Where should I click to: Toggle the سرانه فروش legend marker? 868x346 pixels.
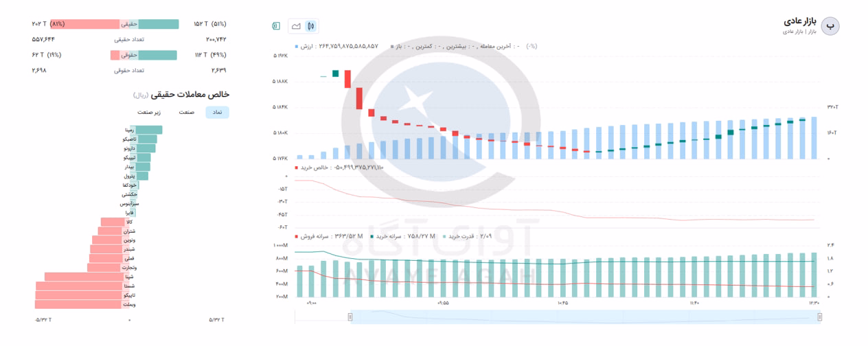click(297, 236)
